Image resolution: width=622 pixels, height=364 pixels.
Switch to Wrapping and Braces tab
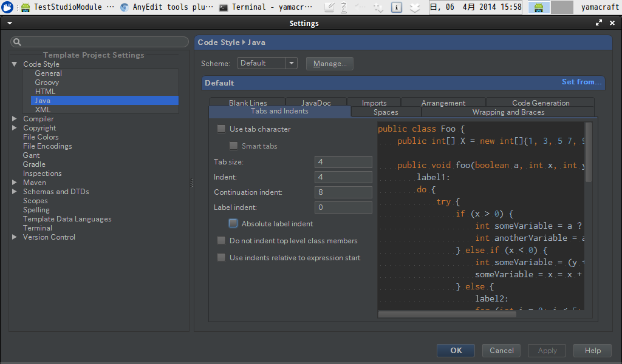[x=508, y=112]
